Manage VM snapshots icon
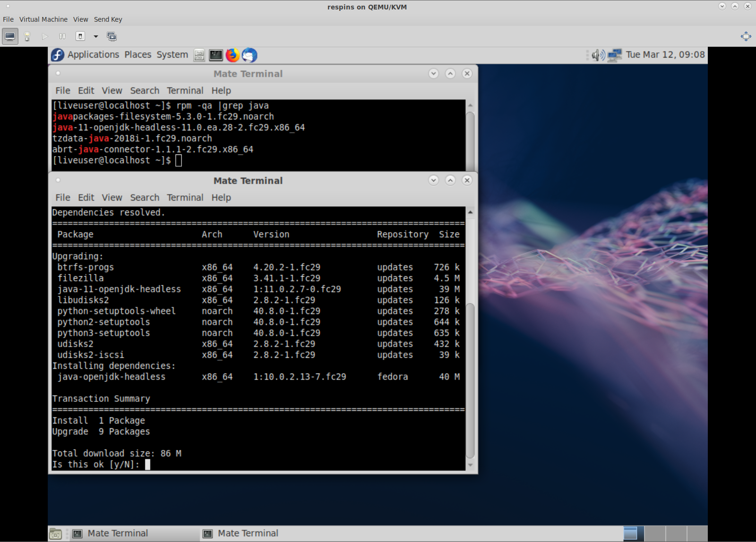756x542 pixels. click(112, 36)
